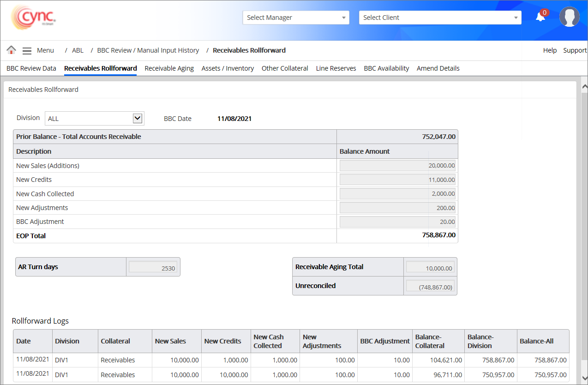This screenshot has width=588, height=385.
Task: Click the ABL breadcrumb link
Action: click(78, 50)
